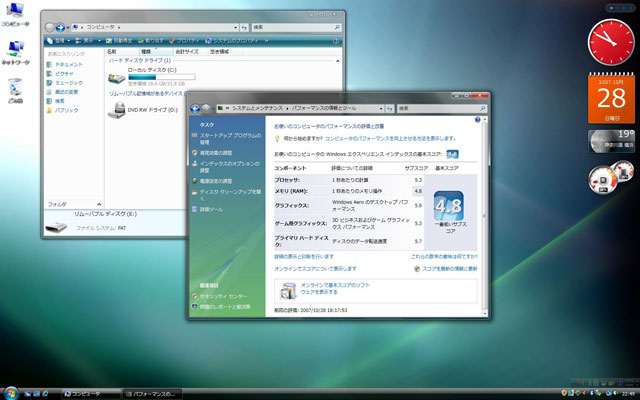Click 自動再生 in コンピュータ toolbar
The height and width of the screenshot is (400, 640).
point(119,41)
